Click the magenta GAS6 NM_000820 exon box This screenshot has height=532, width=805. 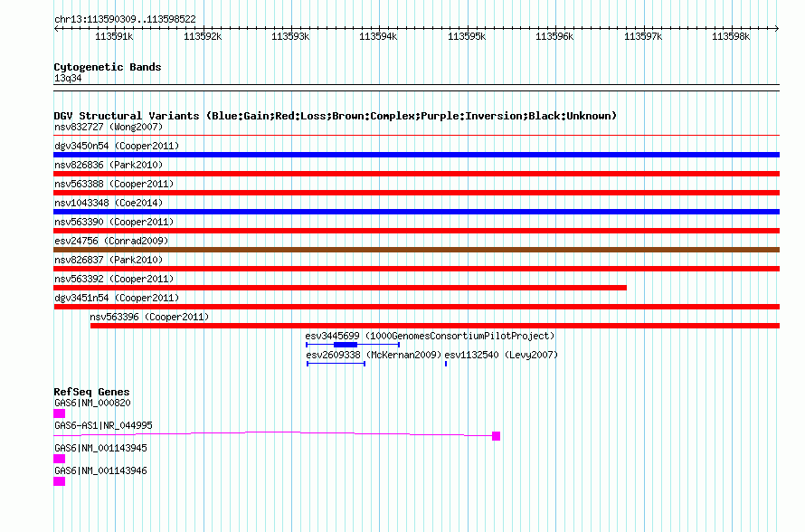pos(59,413)
